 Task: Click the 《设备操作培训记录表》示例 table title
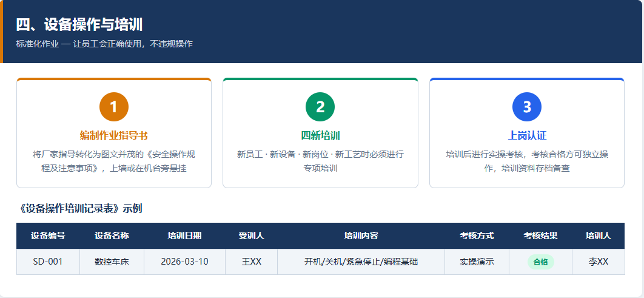coord(79,208)
